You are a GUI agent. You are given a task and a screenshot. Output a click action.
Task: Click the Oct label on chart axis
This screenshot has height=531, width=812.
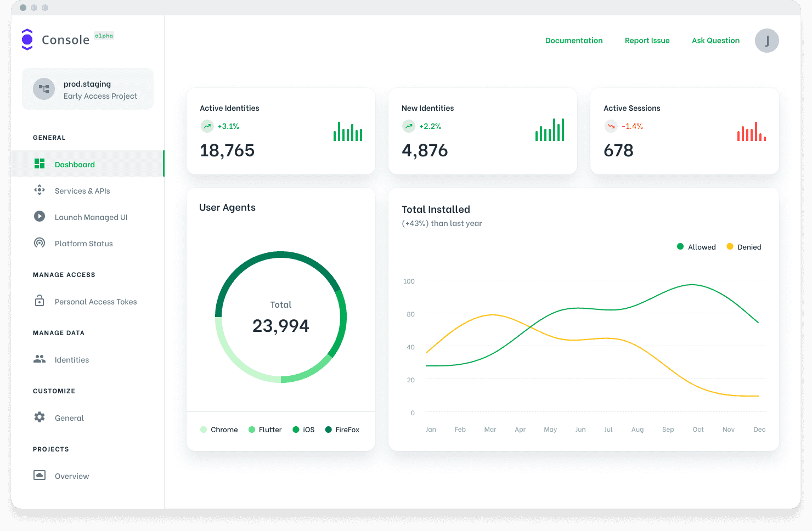tap(698, 430)
